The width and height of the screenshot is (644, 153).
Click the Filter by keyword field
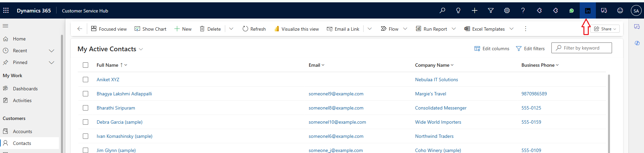click(584, 48)
